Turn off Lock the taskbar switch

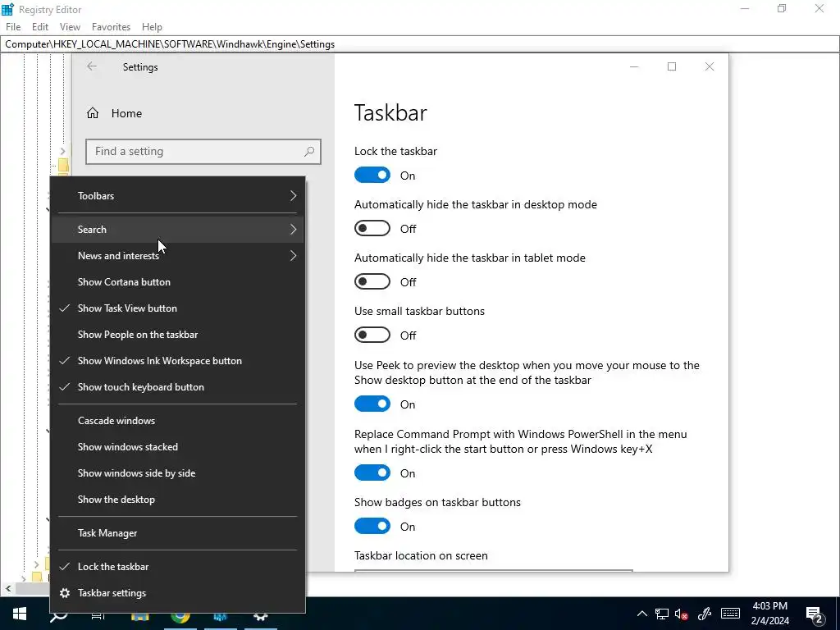[372, 176]
